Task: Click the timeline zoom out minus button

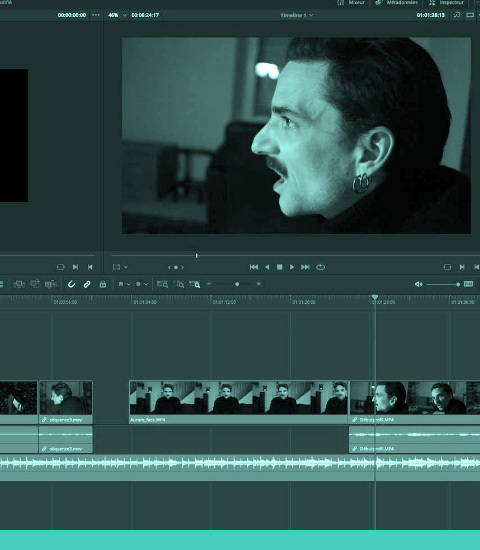Action: pyautogui.click(x=209, y=284)
